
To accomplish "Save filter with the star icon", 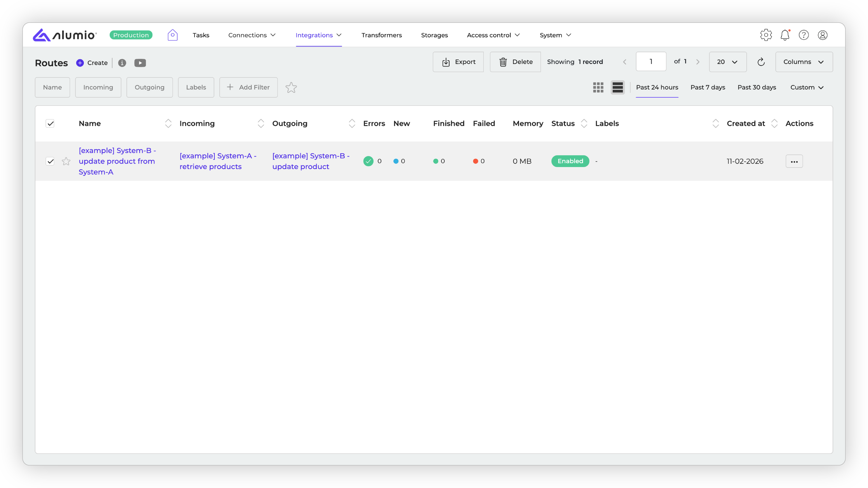I will pos(291,88).
